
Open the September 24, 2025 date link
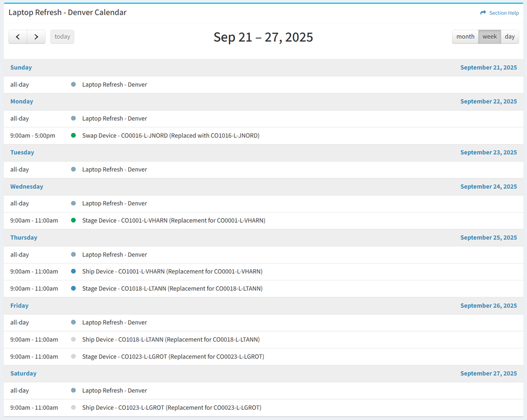[488, 187]
